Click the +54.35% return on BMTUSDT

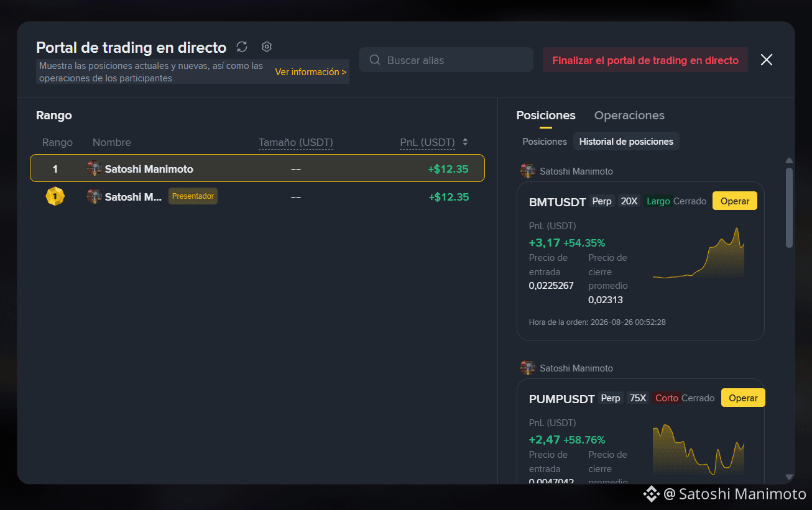pyautogui.click(x=584, y=243)
